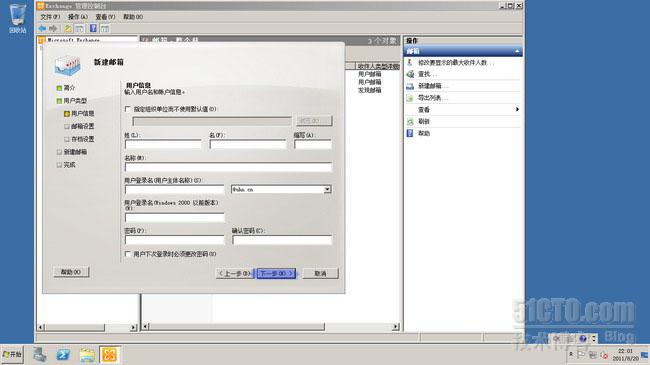The image size is (650, 365).
Task: Click the 姓 last name field
Action: 163,144
